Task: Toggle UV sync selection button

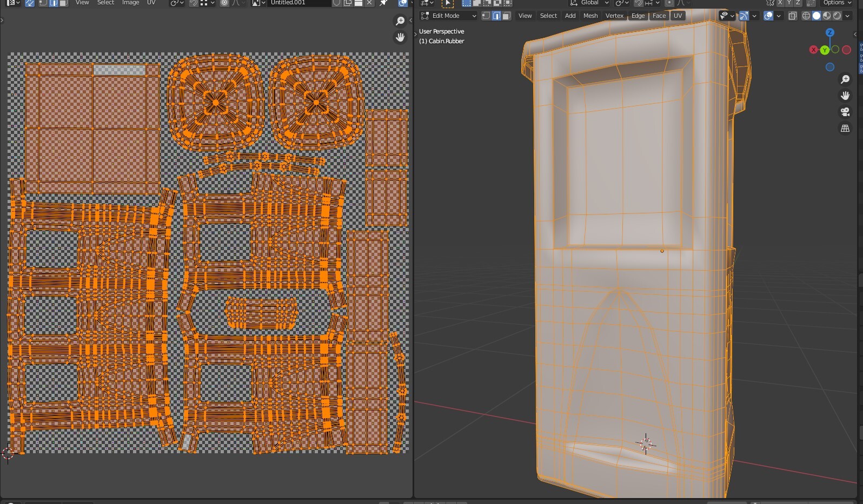Action: (x=29, y=3)
